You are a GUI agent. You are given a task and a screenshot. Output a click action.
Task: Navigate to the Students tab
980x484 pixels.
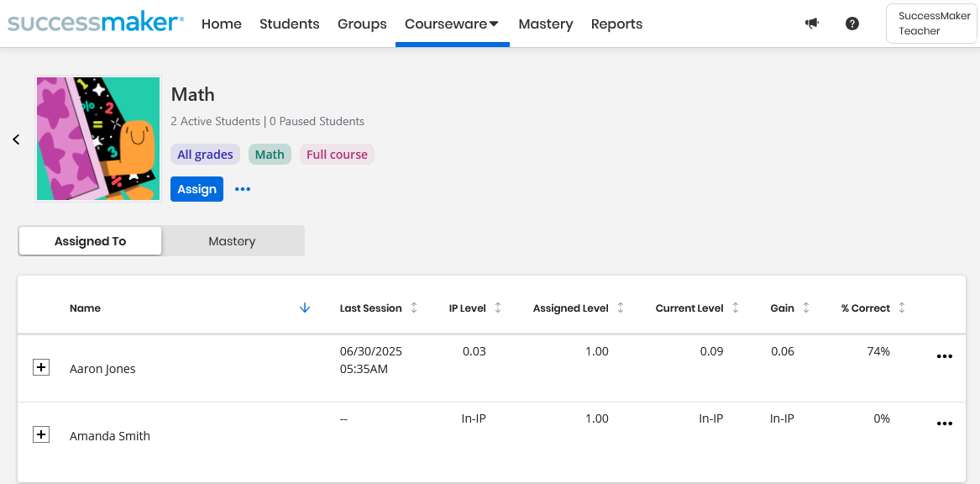[289, 24]
